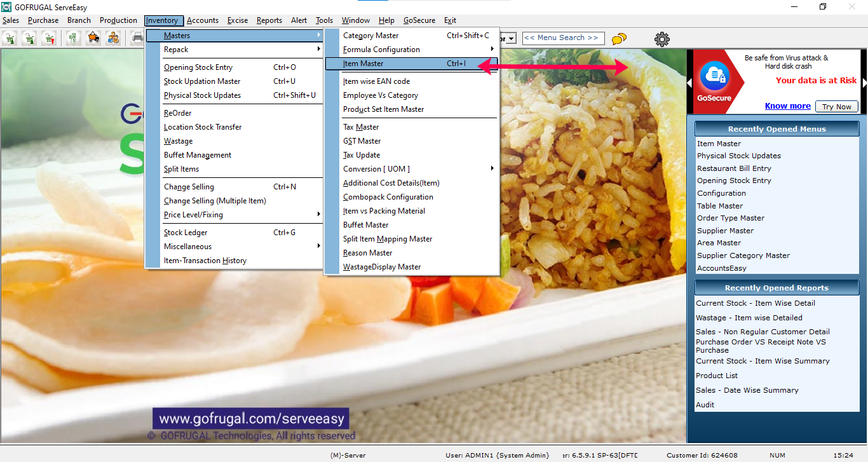Open Current Stock - Item Wise Detail report
This screenshot has height=462, width=868.
click(x=756, y=303)
